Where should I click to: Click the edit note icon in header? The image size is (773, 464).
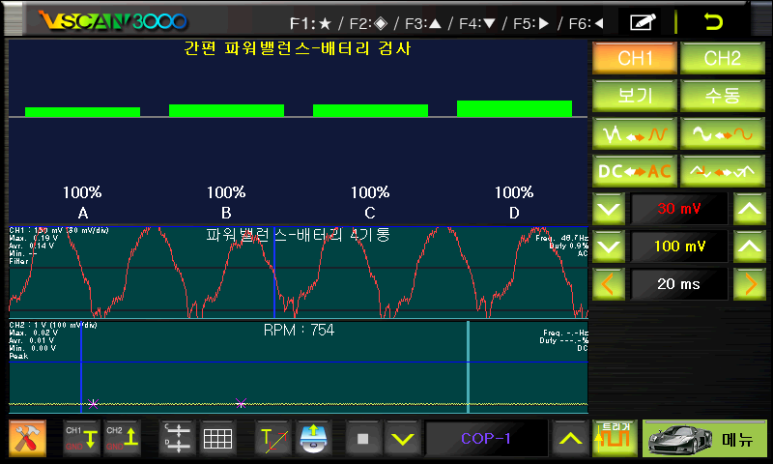[643, 21]
